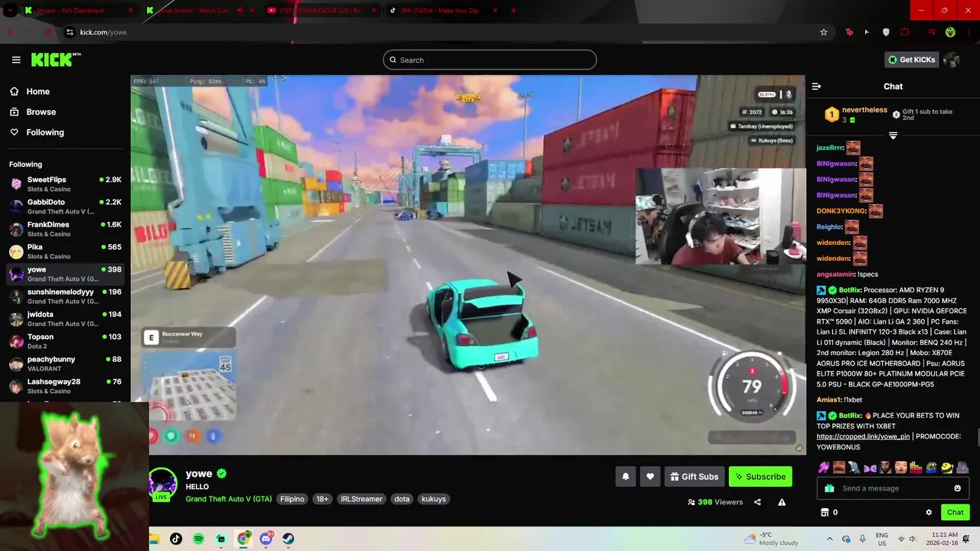Open sunshinemelodyyy channel in sidebar
This screenshot has width=980, height=551.
point(65,296)
